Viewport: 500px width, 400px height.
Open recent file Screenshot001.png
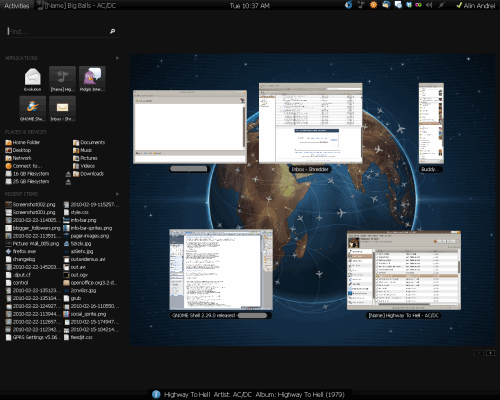30,212
